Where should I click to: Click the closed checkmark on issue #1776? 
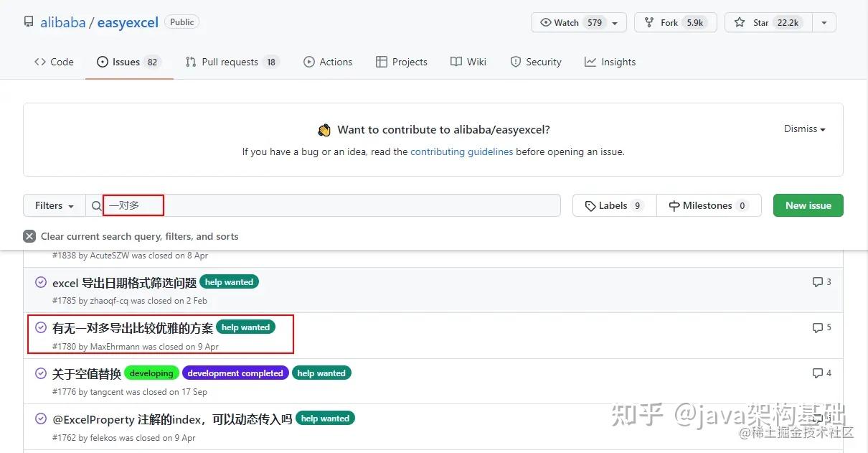point(40,373)
